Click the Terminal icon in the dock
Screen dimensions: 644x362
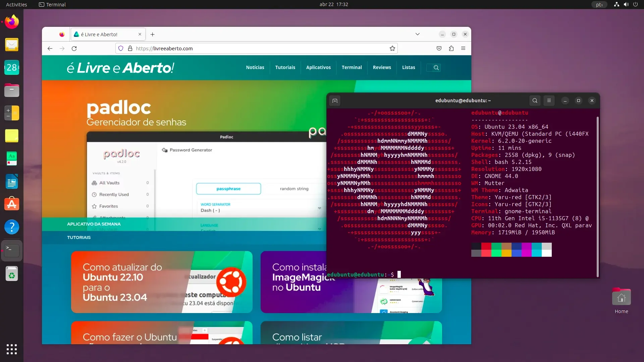coord(12,250)
